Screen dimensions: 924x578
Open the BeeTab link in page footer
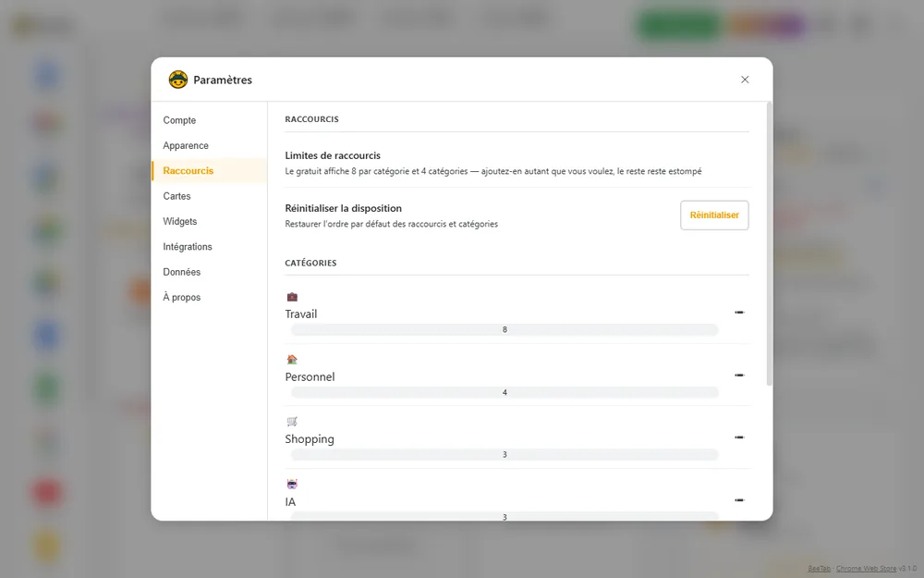tap(819, 569)
